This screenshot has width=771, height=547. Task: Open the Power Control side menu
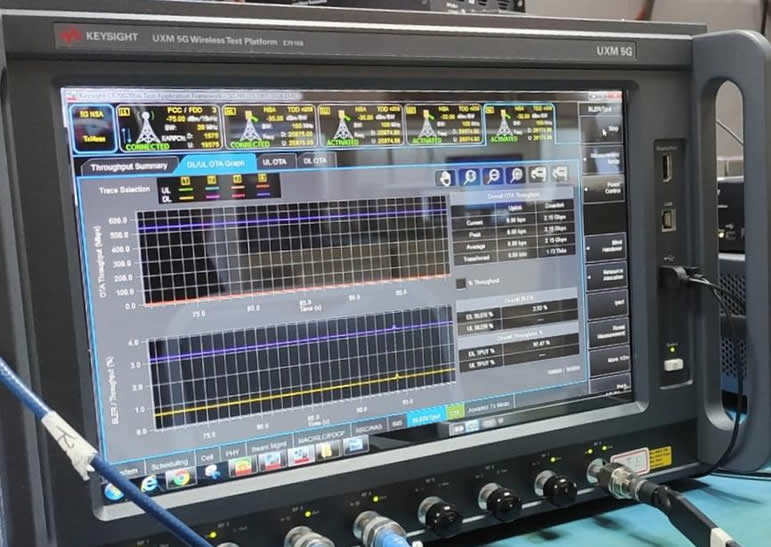(x=604, y=188)
